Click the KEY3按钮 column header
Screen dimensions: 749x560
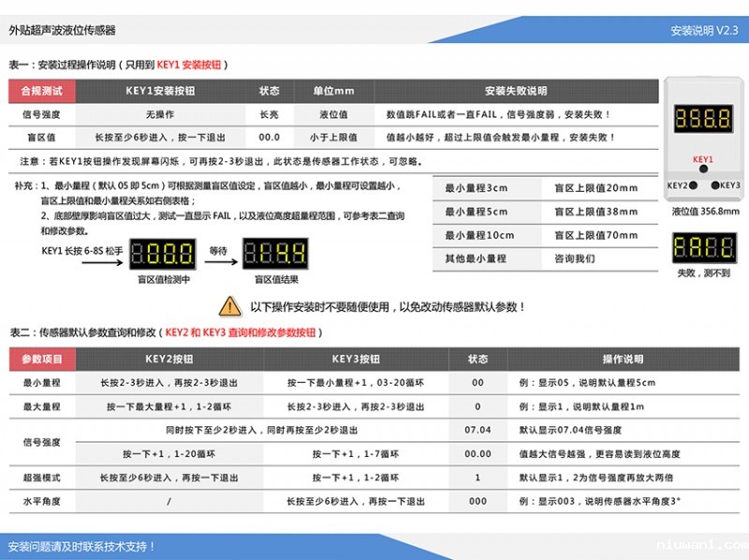click(x=356, y=360)
